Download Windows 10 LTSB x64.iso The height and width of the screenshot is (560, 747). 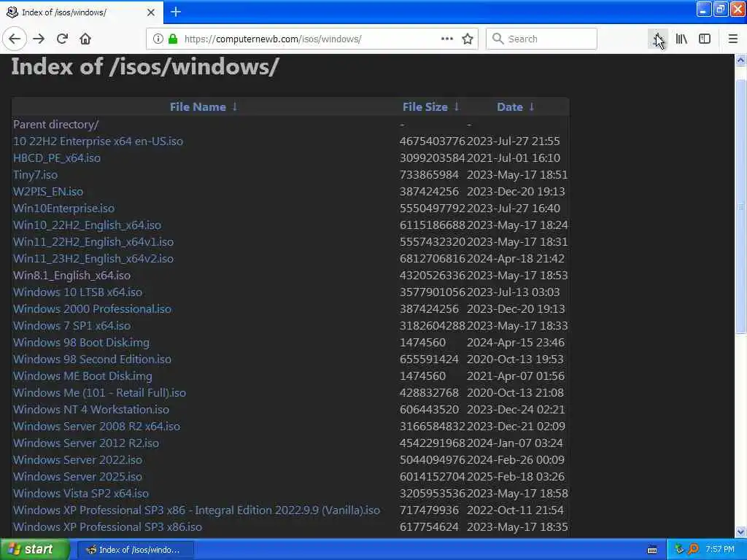coord(77,292)
